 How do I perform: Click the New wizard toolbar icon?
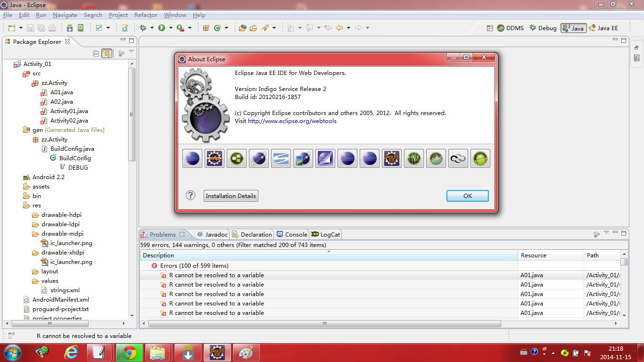[x=11, y=28]
